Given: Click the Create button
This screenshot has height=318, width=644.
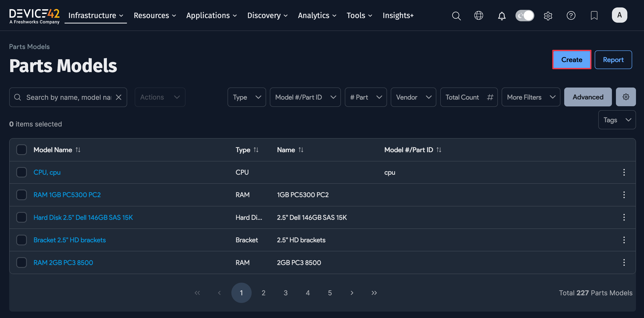Looking at the screenshot, I should 571,60.
